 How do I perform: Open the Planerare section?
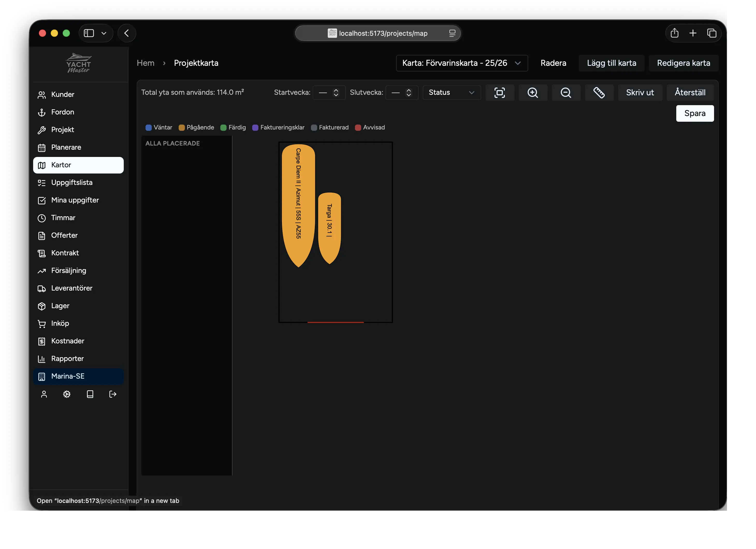click(x=78, y=148)
